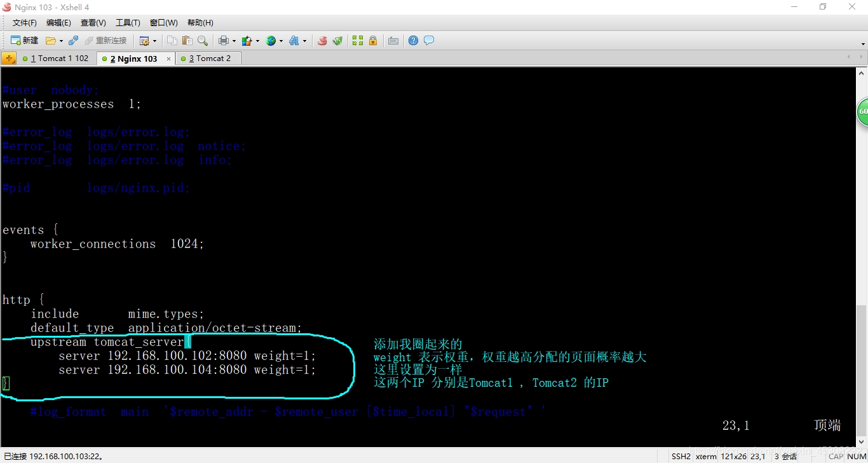Click the '#pid logs/nginx.pid;' line
Screen dimensions: 868x463
(96, 188)
